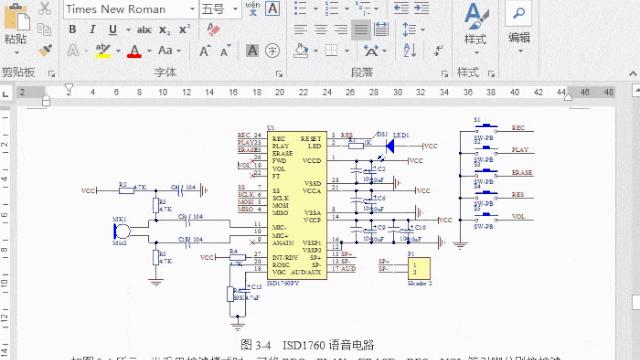Open the Clipboard pane launcher

51,74
